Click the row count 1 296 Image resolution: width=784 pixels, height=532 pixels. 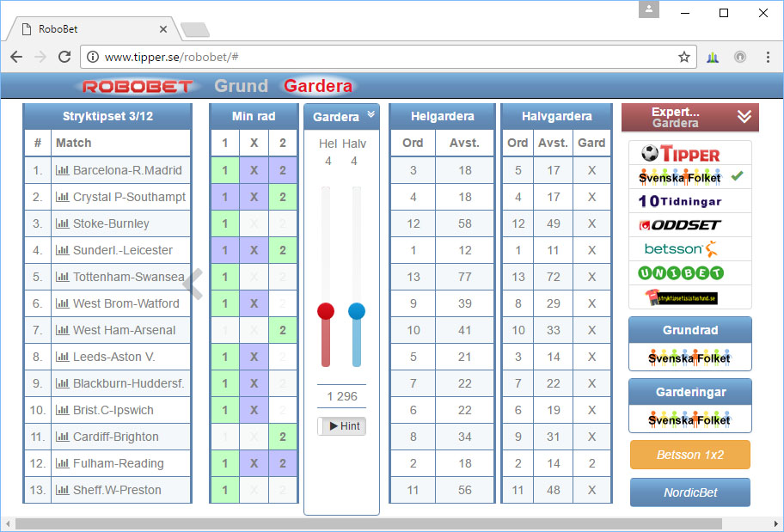pyautogui.click(x=342, y=396)
